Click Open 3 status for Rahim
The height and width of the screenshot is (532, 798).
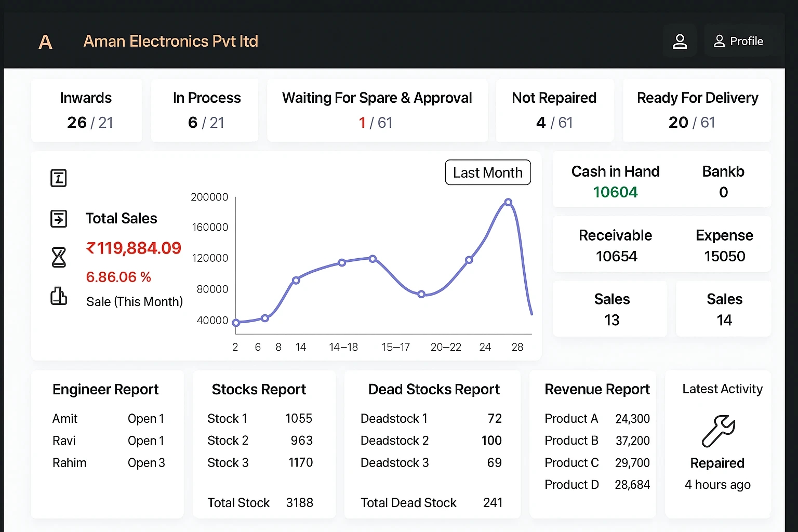(147, 463)
